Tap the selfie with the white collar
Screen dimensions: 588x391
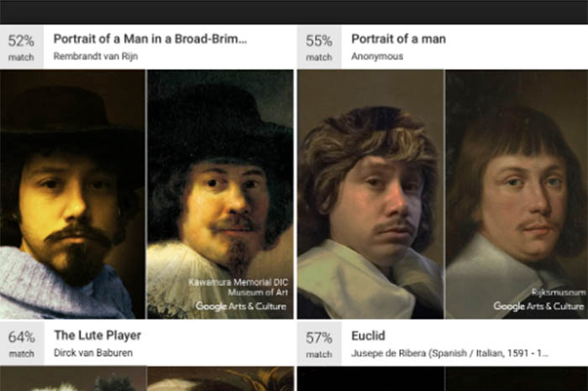click(370, 193)
